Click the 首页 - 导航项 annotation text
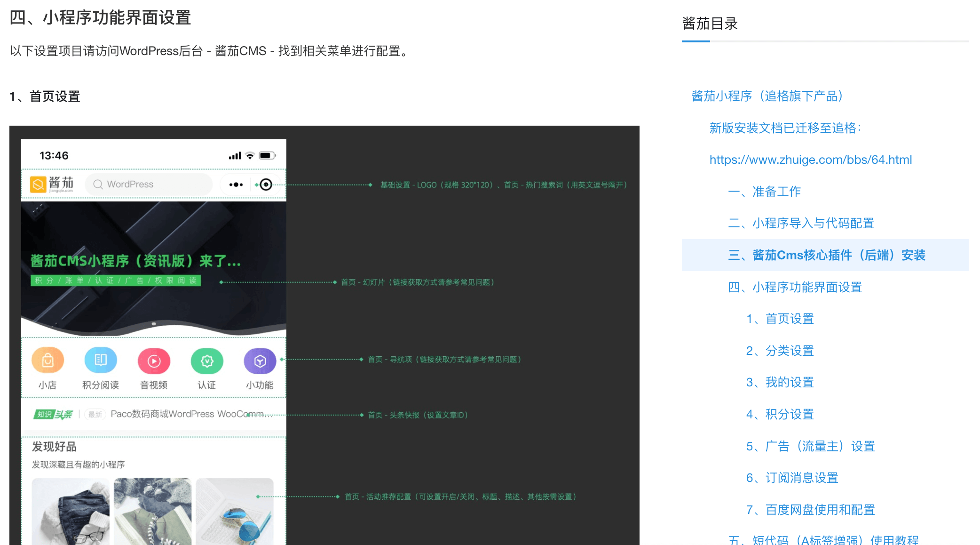This screenshot has width=980, height=545. (444, 360)
